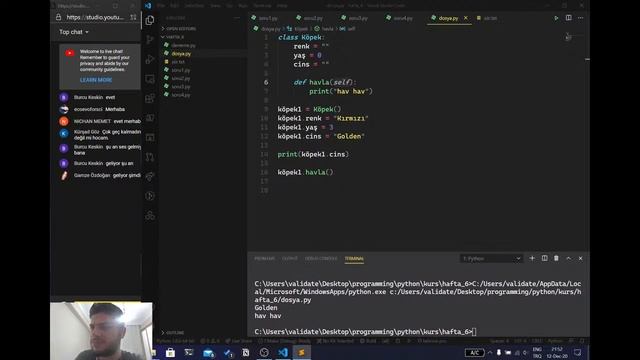The width and height of the screenshot is (640, 360).
Task: Click self in breadcrumbs
Action: click(348, 29)
